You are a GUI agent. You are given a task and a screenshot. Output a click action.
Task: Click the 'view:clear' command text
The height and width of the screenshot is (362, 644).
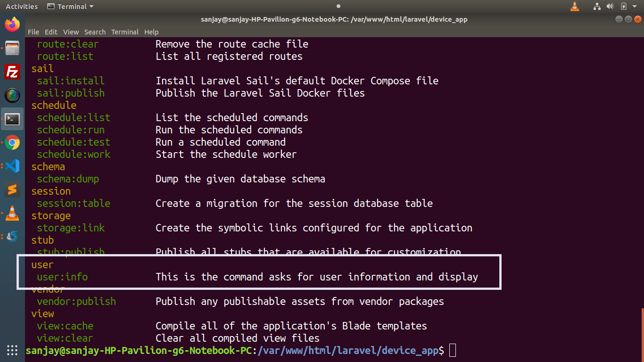coord(65,338)
